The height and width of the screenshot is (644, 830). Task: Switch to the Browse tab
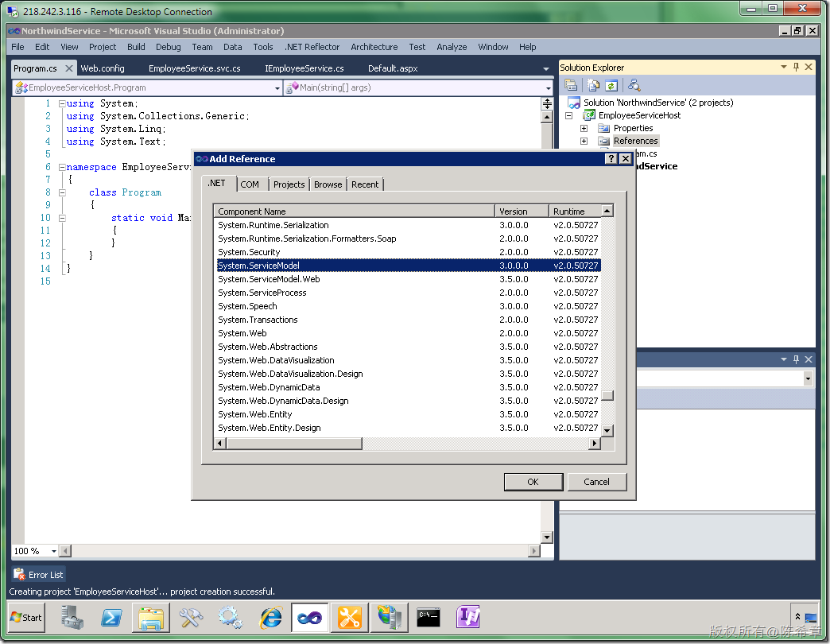[328, 184]
